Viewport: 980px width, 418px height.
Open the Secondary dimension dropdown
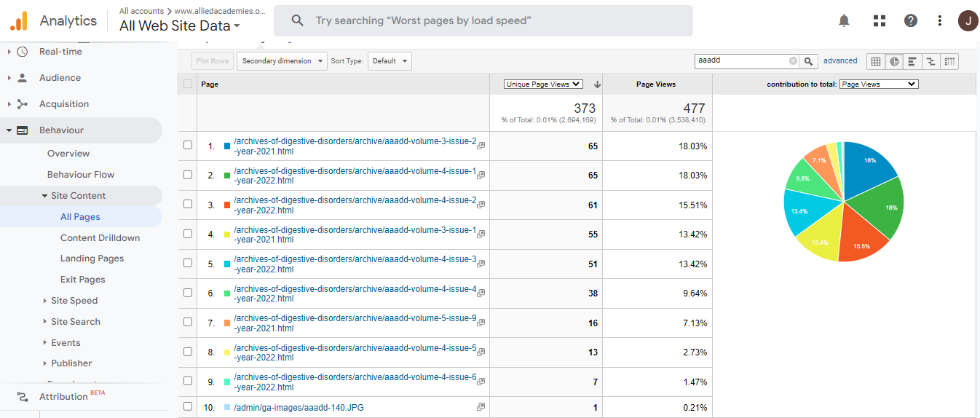[x=281, y=61]
